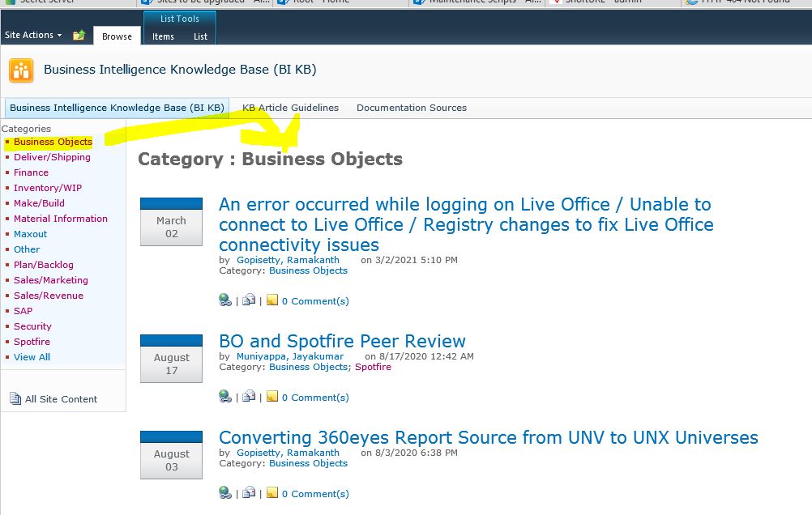The height and width of the screenshot is (515, 812).
Task: Click Business Objects category link under 360eyes article
Action: pyautogui.click(x=308, y=463)
